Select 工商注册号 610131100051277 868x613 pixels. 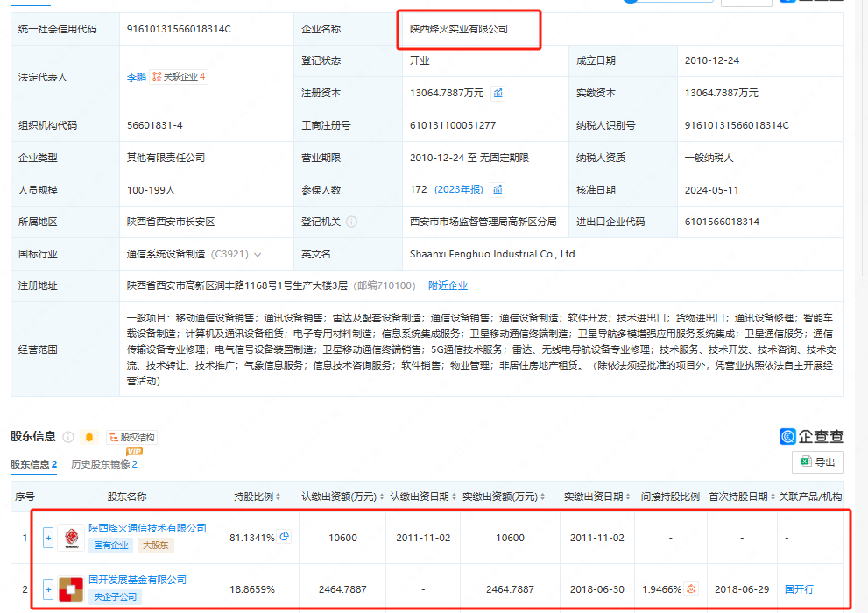click(453, 125)
